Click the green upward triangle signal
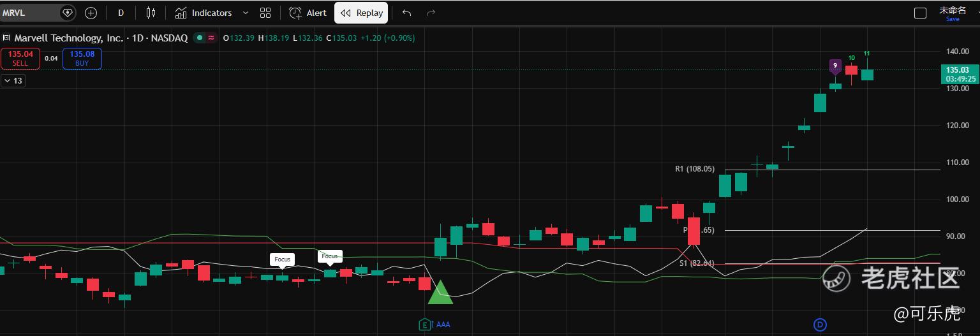The width and height of the screenshot is (980, 336). click(440, 292)
